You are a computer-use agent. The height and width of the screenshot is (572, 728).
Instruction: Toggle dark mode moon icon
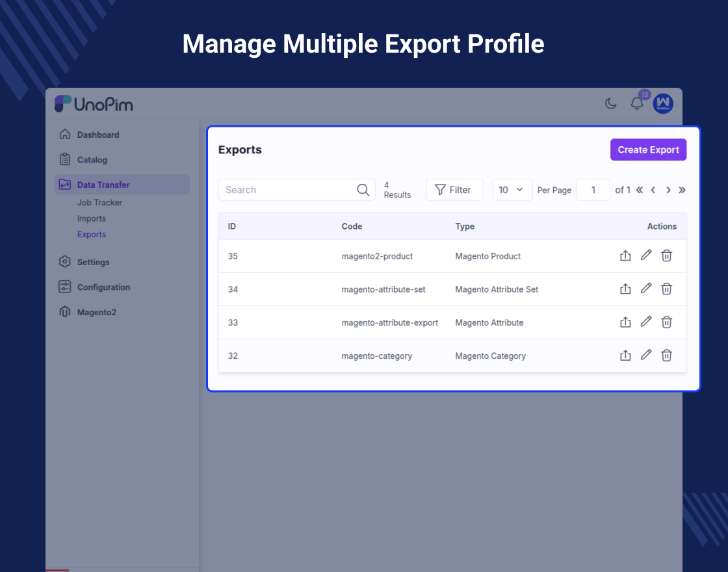610,103
